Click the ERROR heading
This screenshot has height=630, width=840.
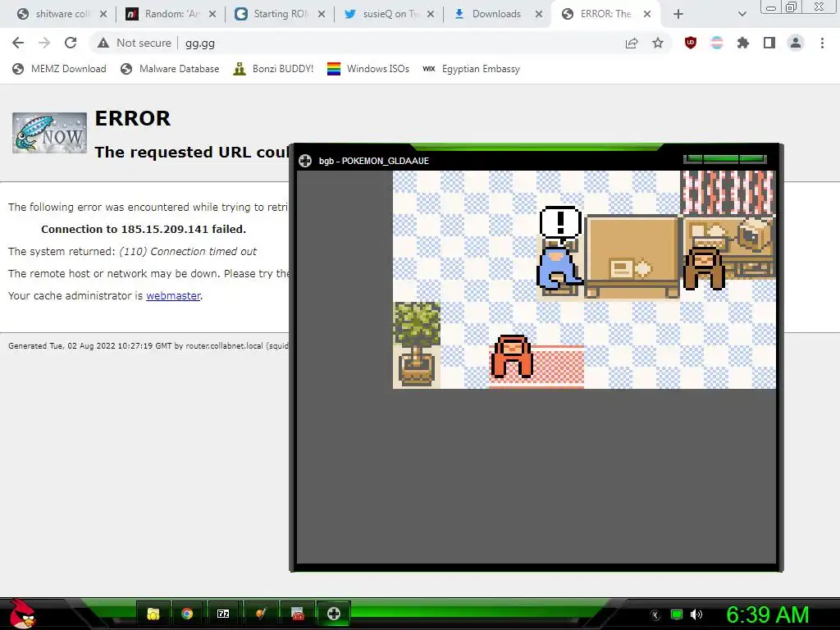tap(132, 118)
